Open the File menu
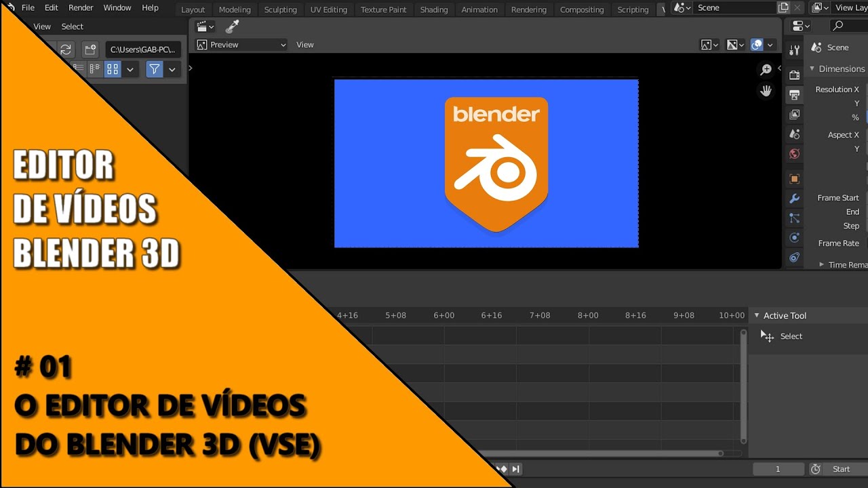 [x=28, y=7]
